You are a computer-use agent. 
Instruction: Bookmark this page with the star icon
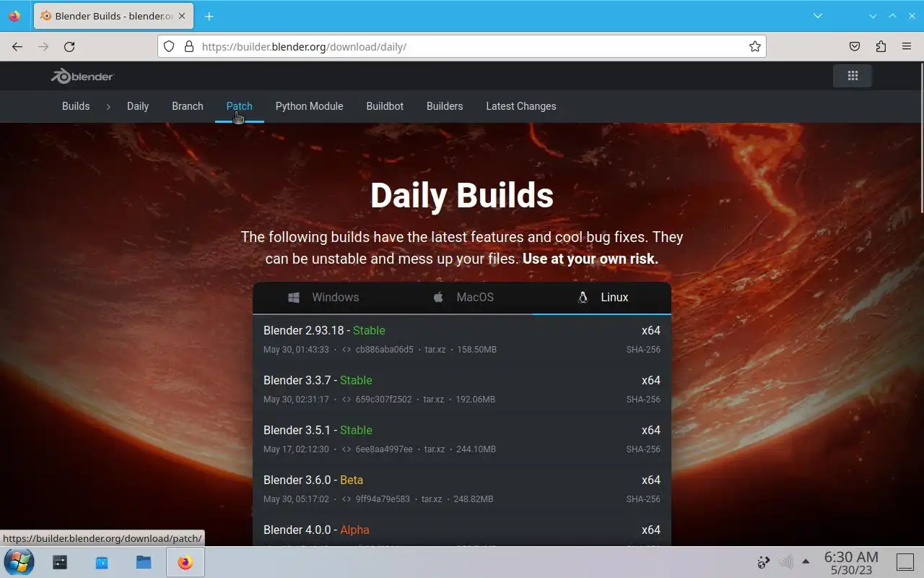755,46
